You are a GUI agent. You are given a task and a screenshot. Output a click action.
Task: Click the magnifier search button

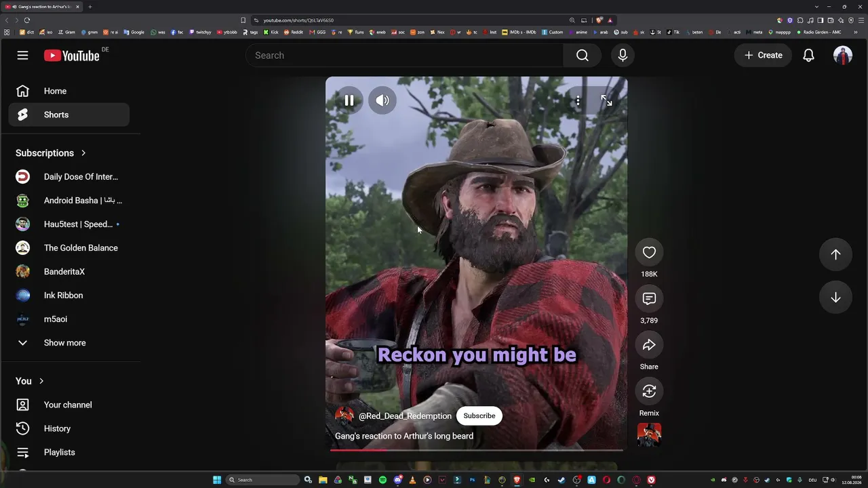tap(583, 56)
